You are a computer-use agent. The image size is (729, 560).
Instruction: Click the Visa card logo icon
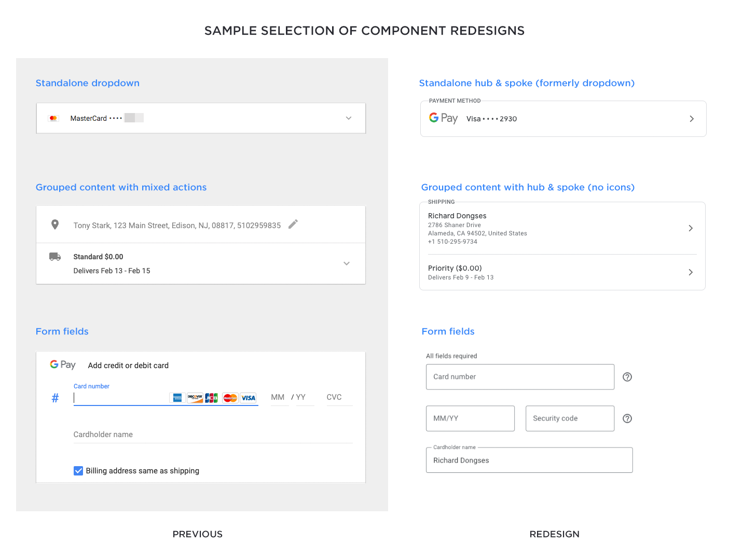pyautogui.click(x=249, y=398)
